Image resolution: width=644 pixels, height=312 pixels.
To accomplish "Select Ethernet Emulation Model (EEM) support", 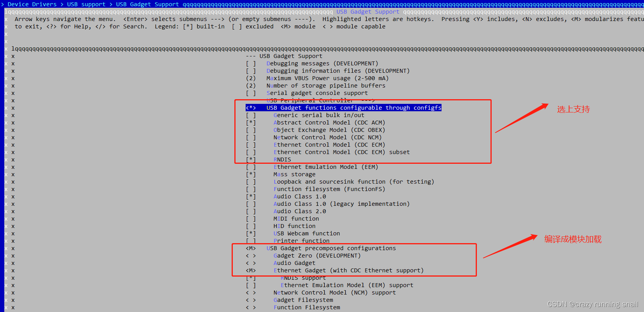I will (347, 285).
